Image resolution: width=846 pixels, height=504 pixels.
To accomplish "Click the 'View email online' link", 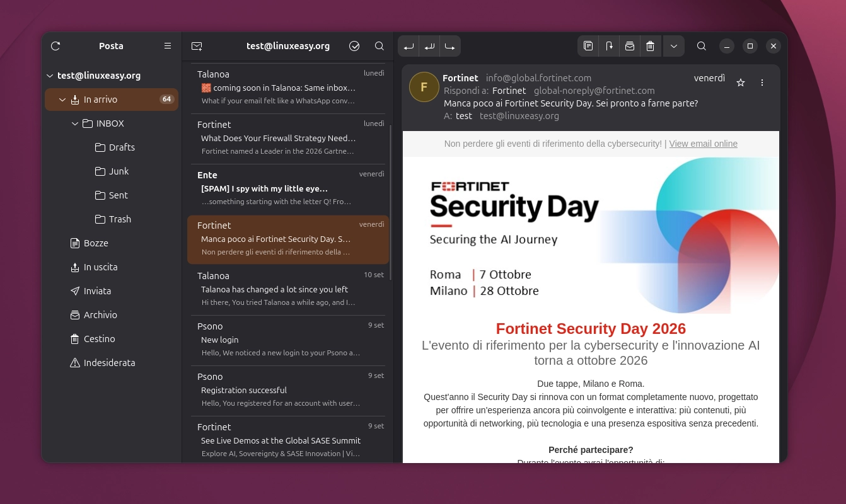I will pos(703,144).
